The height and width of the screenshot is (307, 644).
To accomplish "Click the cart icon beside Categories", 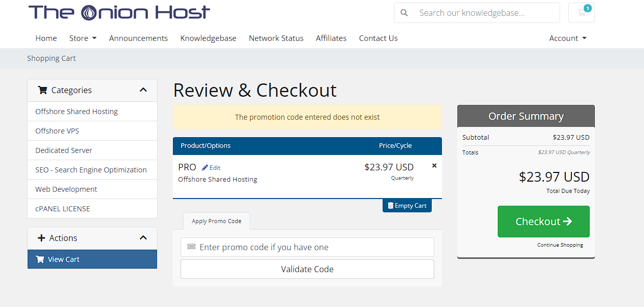I will 42,90.
